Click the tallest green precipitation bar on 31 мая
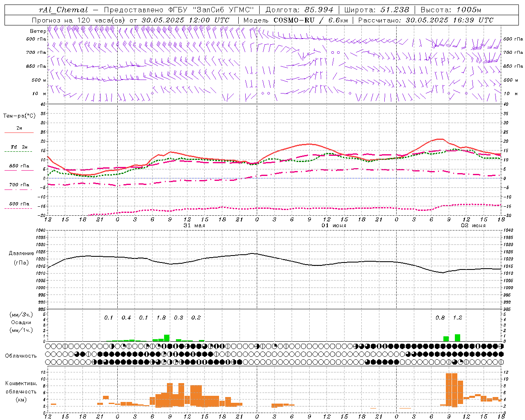The image size is (525, 420). (167, 338)
